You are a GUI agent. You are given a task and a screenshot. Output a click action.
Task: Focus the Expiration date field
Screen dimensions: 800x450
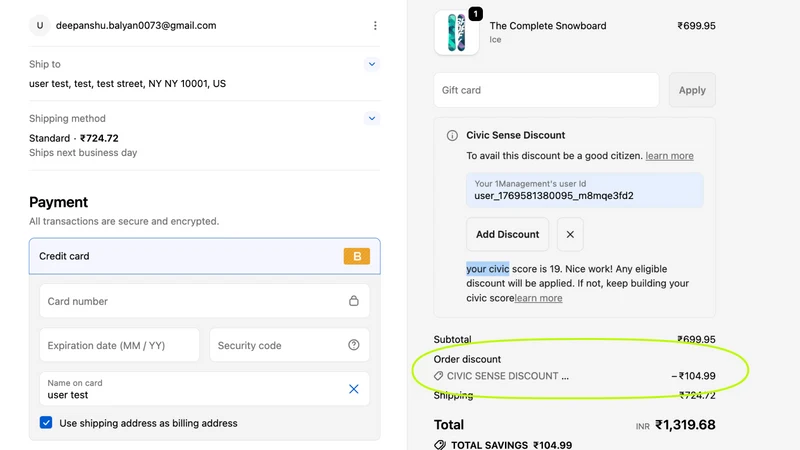[x=119, y=345]
